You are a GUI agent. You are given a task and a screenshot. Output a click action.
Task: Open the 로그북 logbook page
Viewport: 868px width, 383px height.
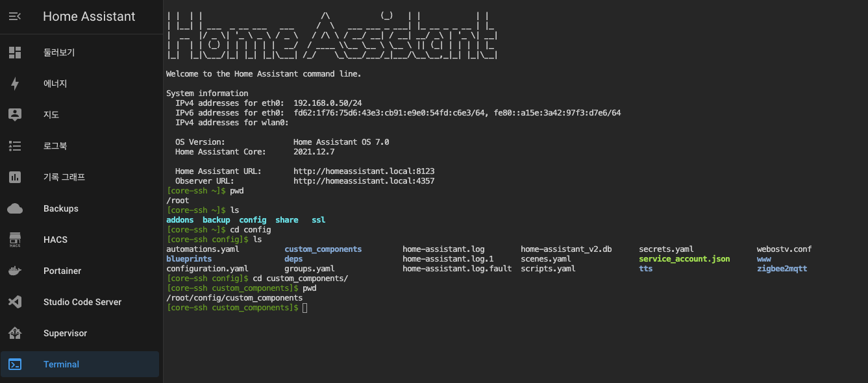coord(80,146)
